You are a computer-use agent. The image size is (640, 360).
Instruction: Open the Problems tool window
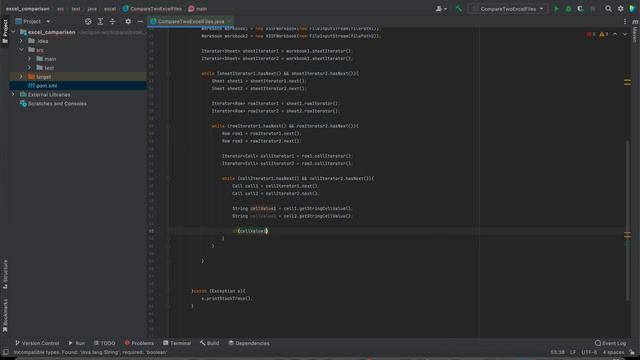[139, 343]
